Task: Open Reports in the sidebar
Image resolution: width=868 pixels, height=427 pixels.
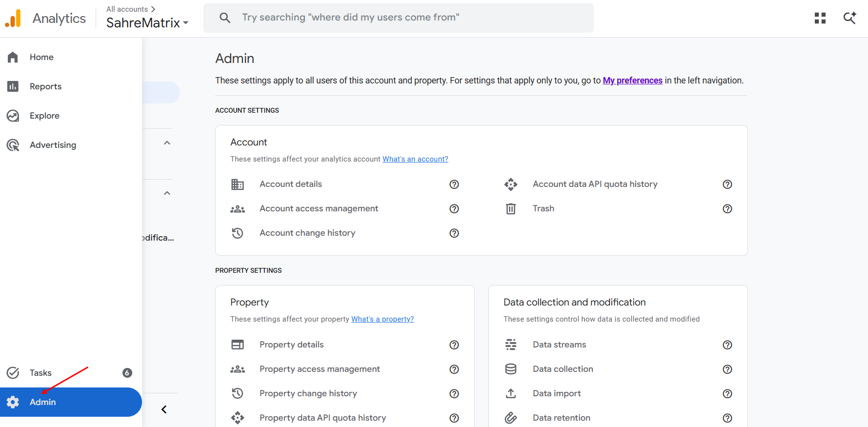Action: coord(71,86)
